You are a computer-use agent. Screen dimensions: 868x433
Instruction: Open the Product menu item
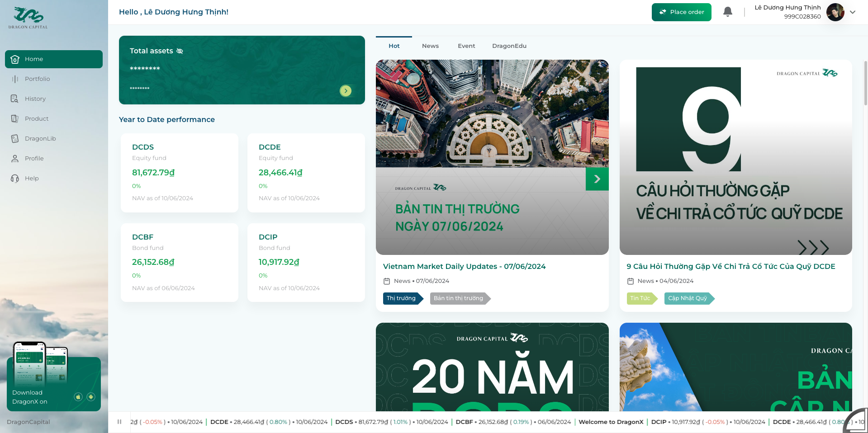pos(54,119)
